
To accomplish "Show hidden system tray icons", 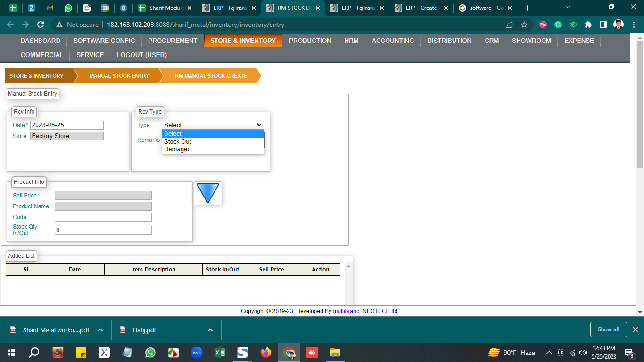I will point(549,353).
